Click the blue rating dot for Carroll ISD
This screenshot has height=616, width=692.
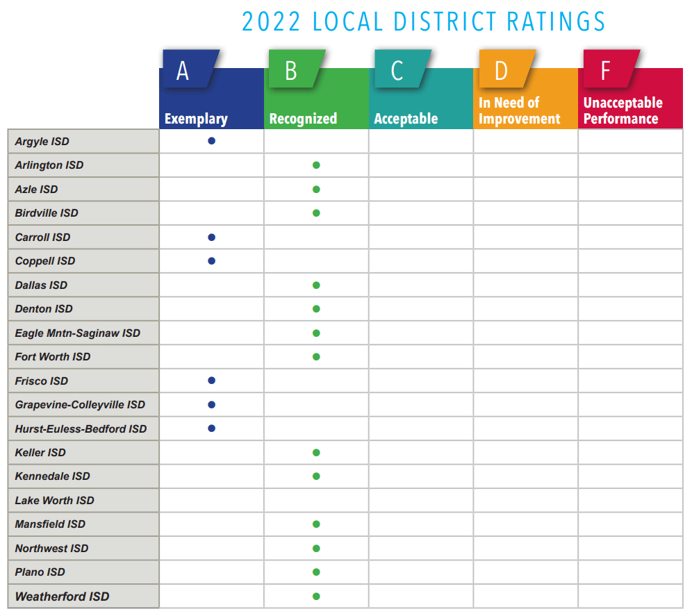pyautogui.click(x=211, y=238)
